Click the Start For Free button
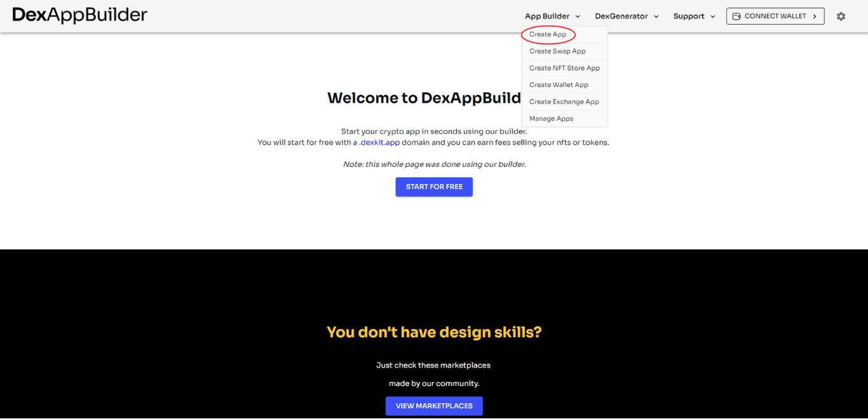Image resolution: width=868 pixels, height=419 pixels. click(x=434, y=187)
